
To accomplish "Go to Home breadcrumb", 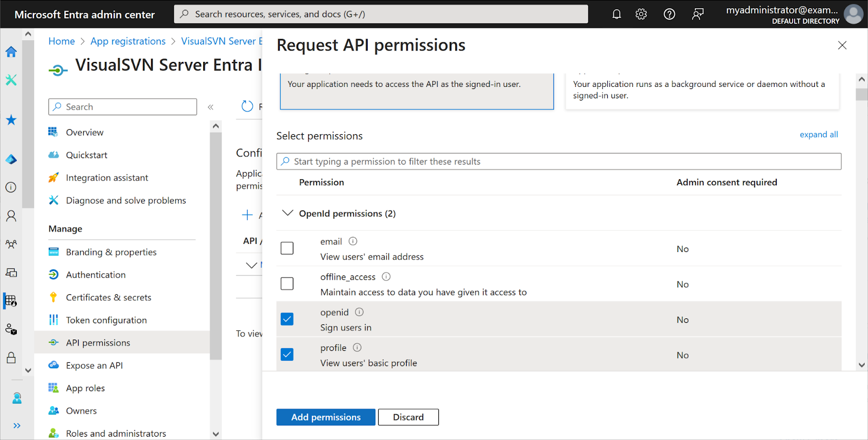I will (61, 41).
